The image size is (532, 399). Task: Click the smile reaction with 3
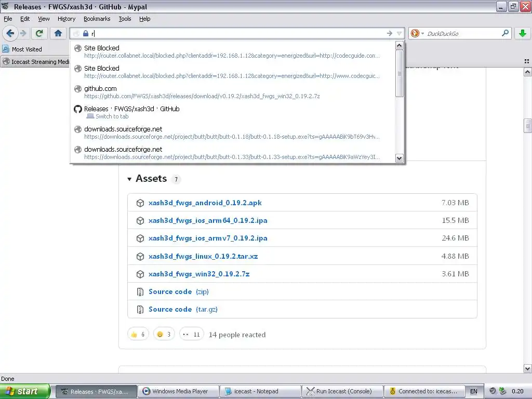point(164,335)
